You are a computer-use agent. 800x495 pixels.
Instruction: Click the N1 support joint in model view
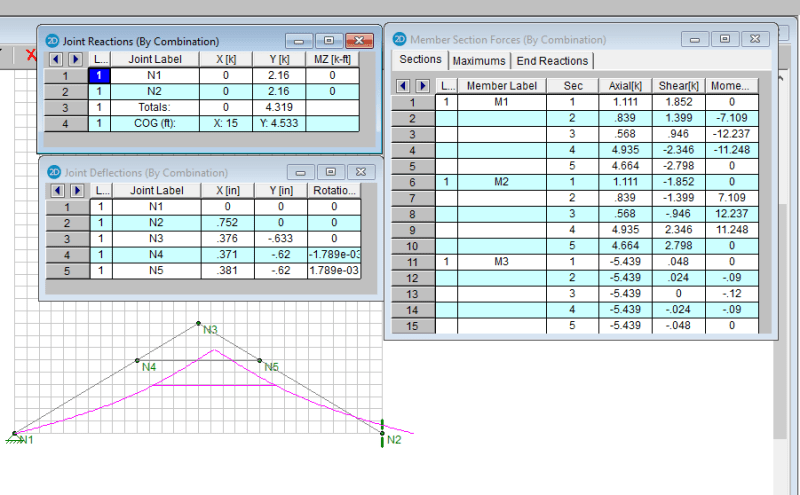tap(14, 434)
